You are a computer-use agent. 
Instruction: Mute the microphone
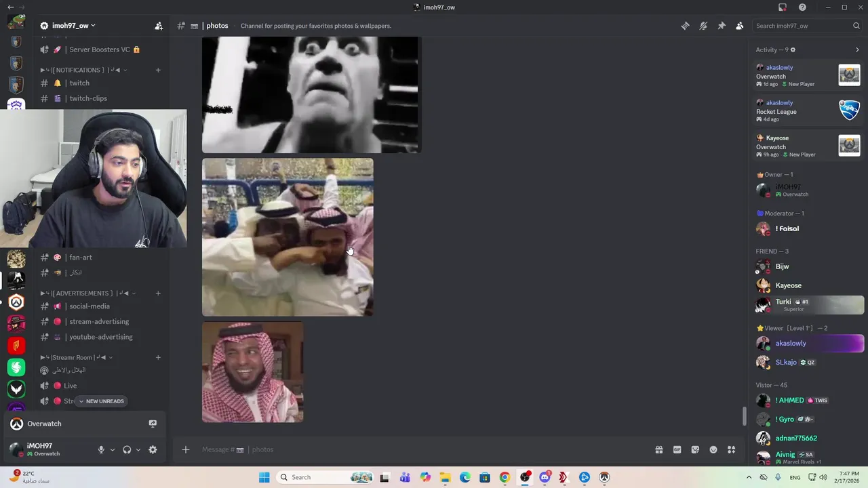pos(101,449)
